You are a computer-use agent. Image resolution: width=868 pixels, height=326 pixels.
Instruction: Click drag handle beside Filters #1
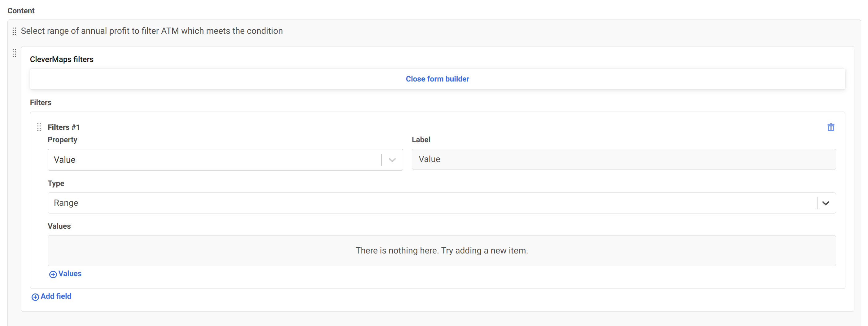pos(39,127)
